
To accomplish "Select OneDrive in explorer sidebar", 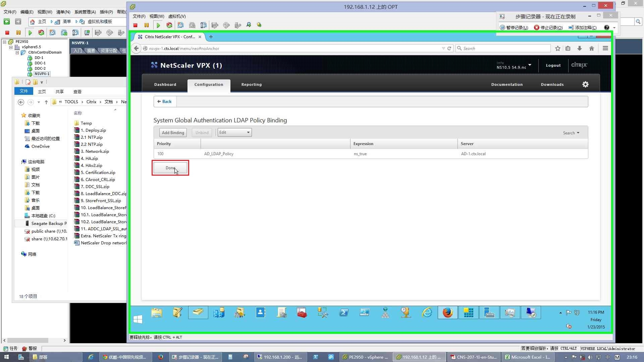I will [x=37, y=146].
